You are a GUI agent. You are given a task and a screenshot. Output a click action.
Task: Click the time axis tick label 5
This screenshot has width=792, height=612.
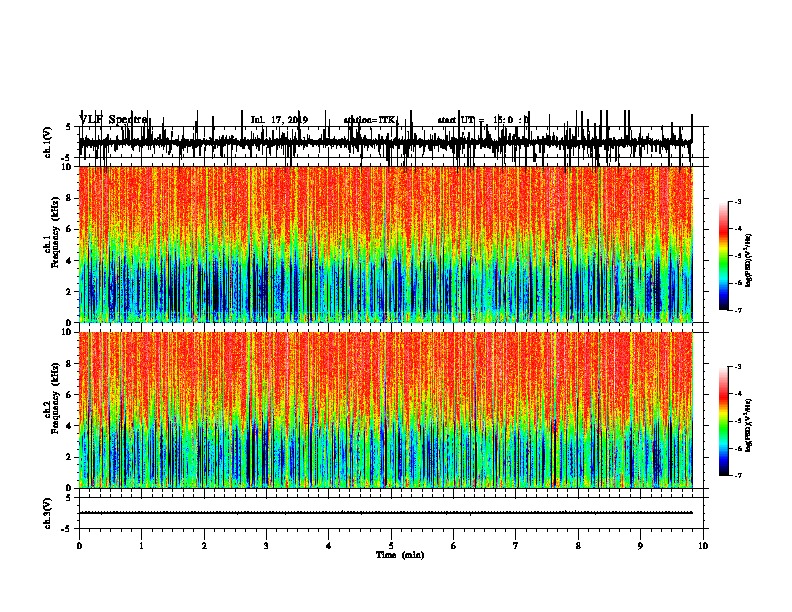tap(391, 546)
